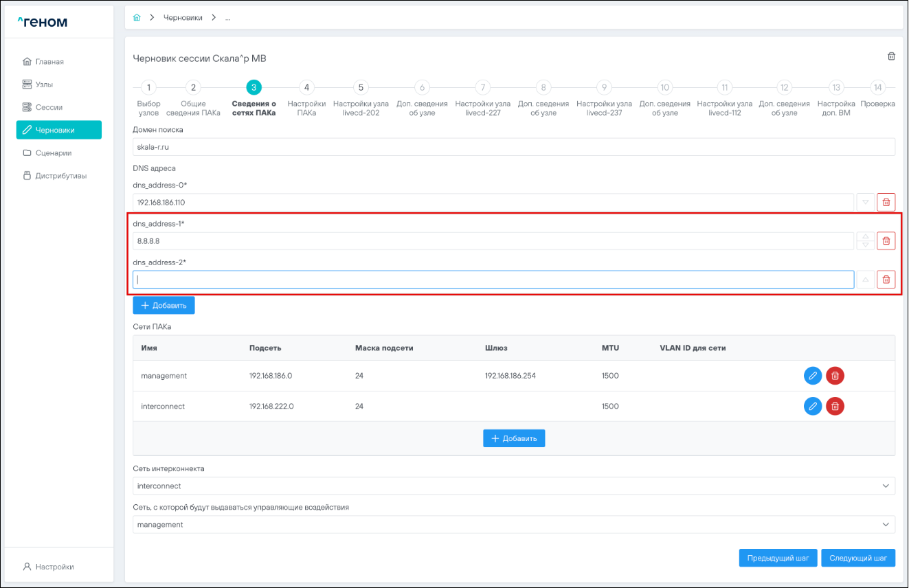Move dns_address-2 up in the list
The image size is (909, 588).
click(x=865, y=280)
